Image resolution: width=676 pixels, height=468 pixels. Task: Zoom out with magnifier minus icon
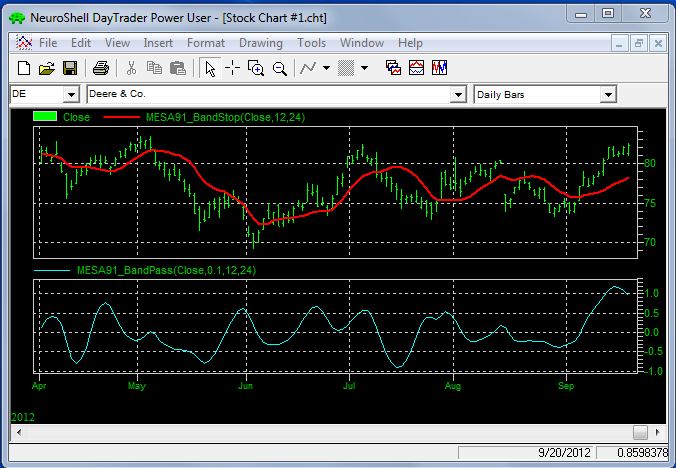pos(280,69)
